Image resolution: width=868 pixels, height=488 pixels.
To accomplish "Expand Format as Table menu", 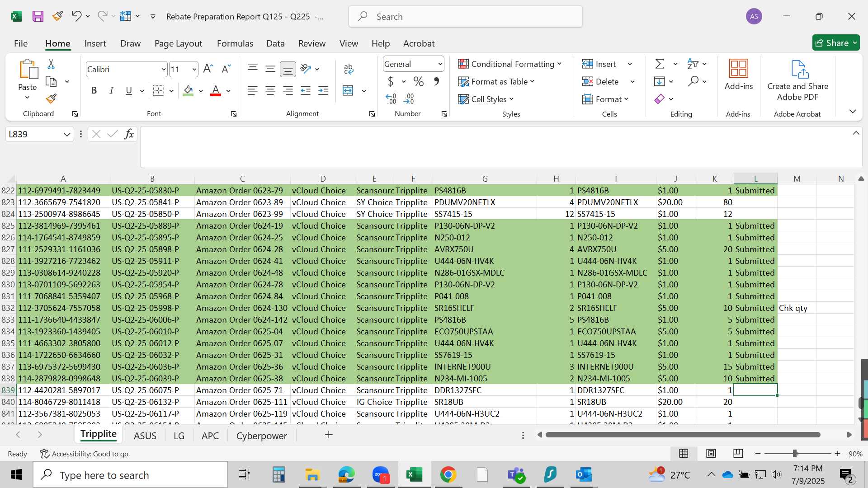I will (496, 82).
